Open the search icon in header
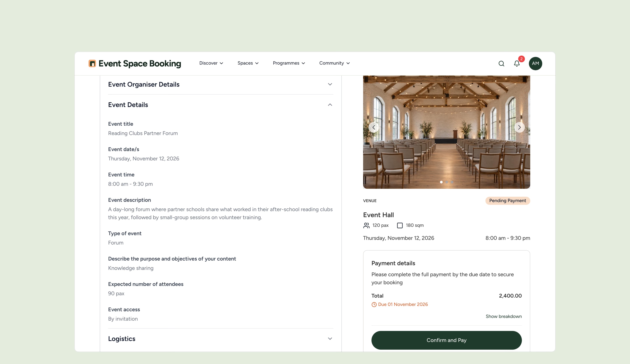Screen dimensions: 630x364 (x=501, y=64)
